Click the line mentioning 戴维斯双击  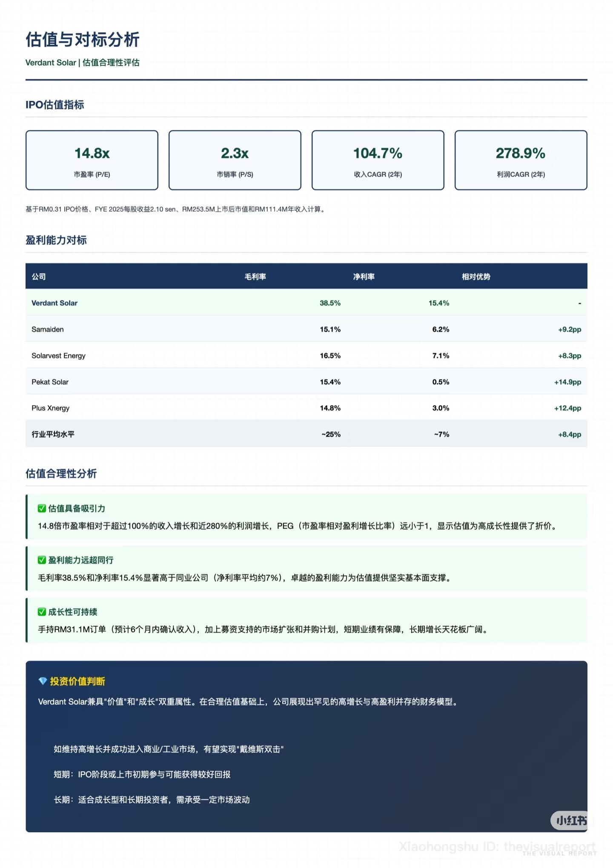tap(169, 749)
